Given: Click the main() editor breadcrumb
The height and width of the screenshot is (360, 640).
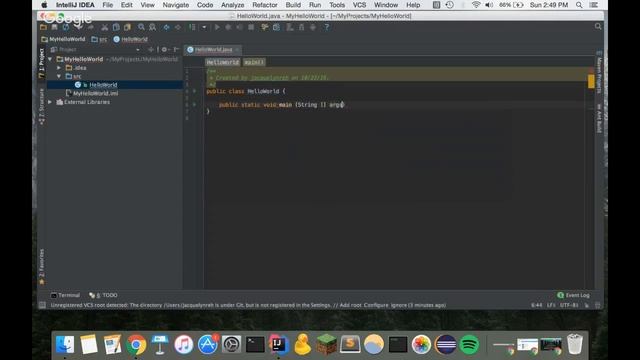Looking at the screenshot, I should tap(254, 62).
